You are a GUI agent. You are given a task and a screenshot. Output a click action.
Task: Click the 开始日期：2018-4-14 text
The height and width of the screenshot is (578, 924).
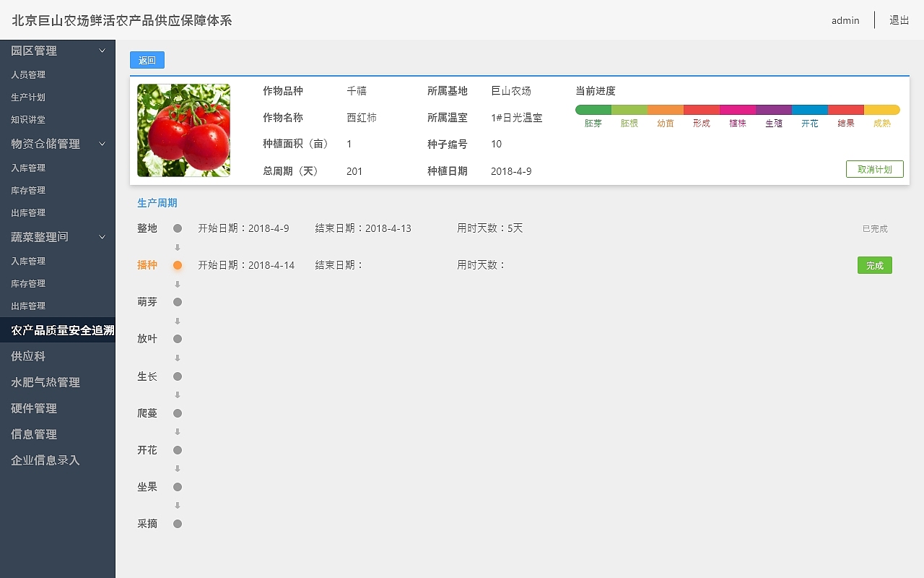click(246, 265)
